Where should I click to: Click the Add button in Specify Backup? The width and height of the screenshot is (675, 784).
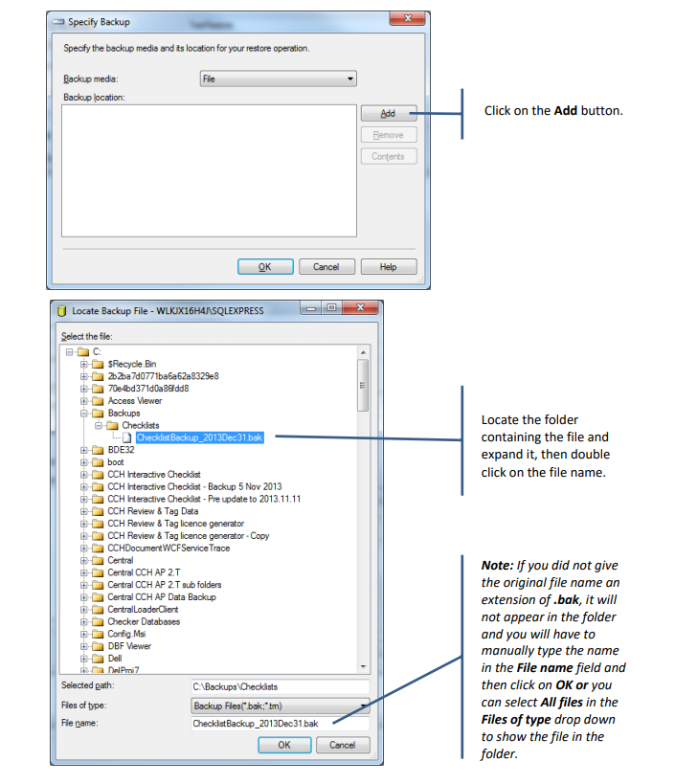pos(389,114)
